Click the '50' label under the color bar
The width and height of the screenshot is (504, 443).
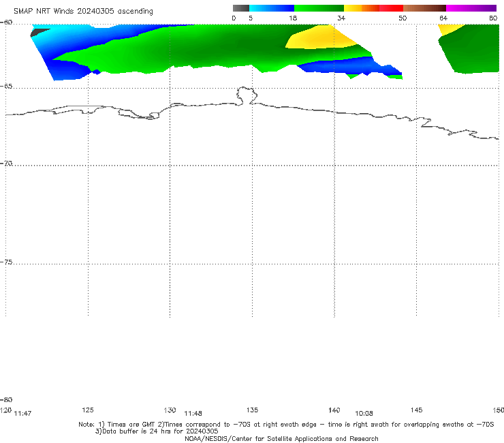point(403,18)
